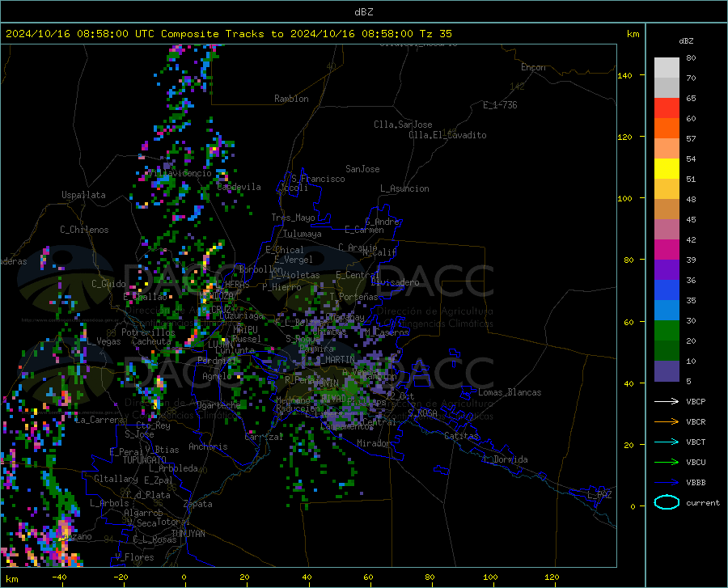The height and width of the screenshot is (588, 728).
Task: Select the light gray 80 dBZ swatch
Action: click(667, 68)
